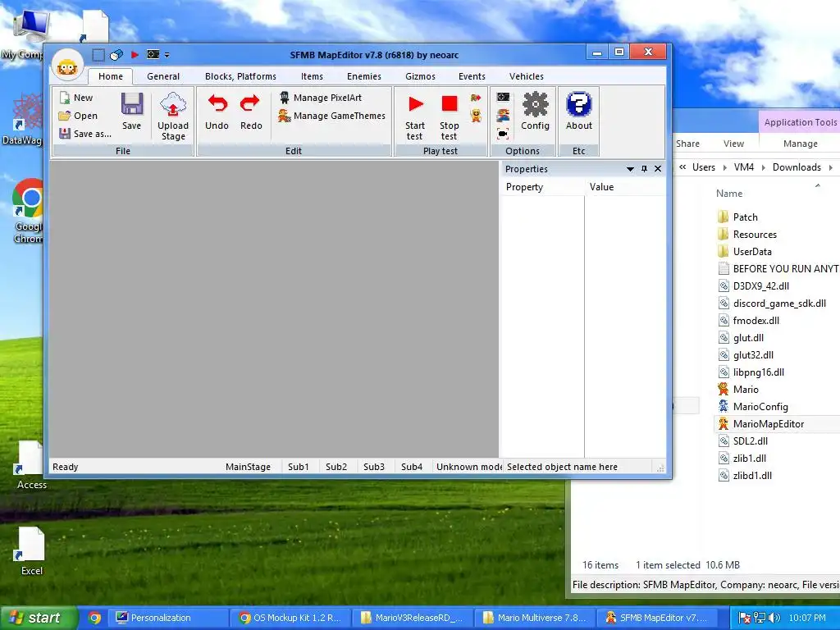Click the blue square quick access icon
Screen dimensions: 840x630
[98, 55]
